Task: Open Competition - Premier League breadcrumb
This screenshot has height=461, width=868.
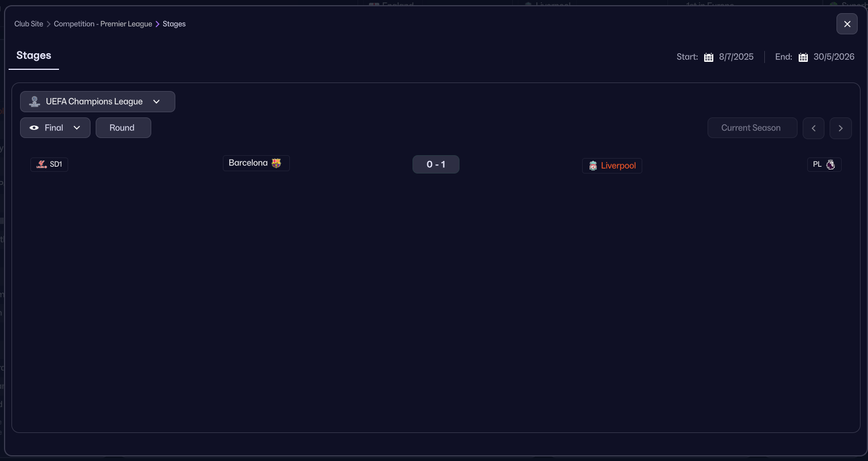Action: coord(103,24)
